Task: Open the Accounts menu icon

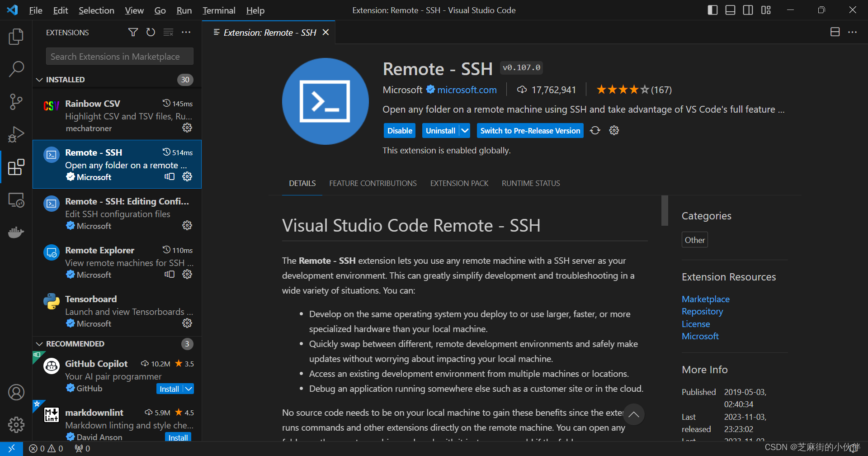Action: [x=16, y=392]
